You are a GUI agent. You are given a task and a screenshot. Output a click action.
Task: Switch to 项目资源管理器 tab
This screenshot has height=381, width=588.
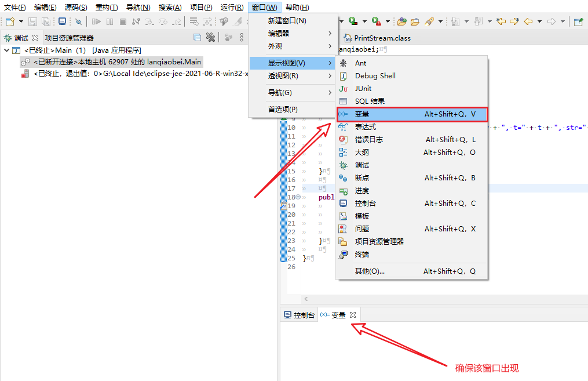pyautogui.click(x=69, y=38)
